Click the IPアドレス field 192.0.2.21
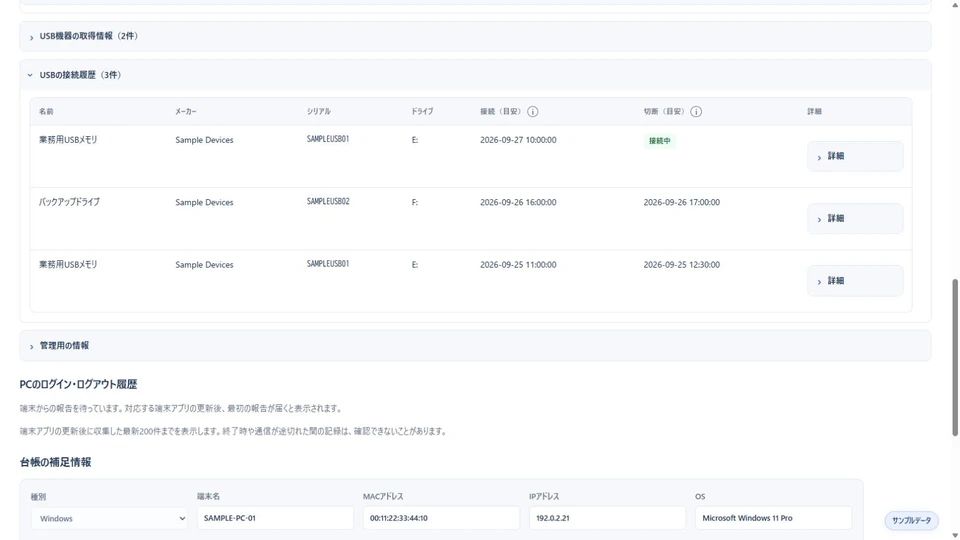Image resolution: width=960 pixels, height=540 pixels. pos(607,518)
